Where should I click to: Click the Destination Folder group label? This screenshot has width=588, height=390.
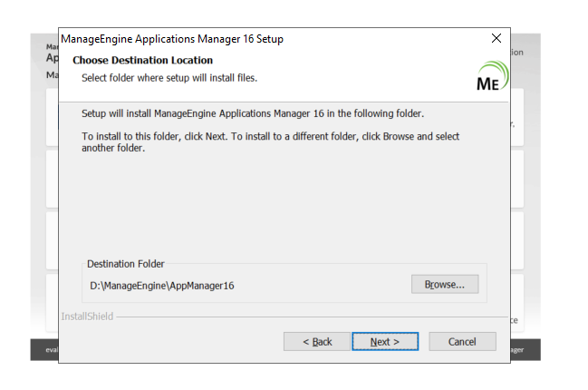pos(126,264)
